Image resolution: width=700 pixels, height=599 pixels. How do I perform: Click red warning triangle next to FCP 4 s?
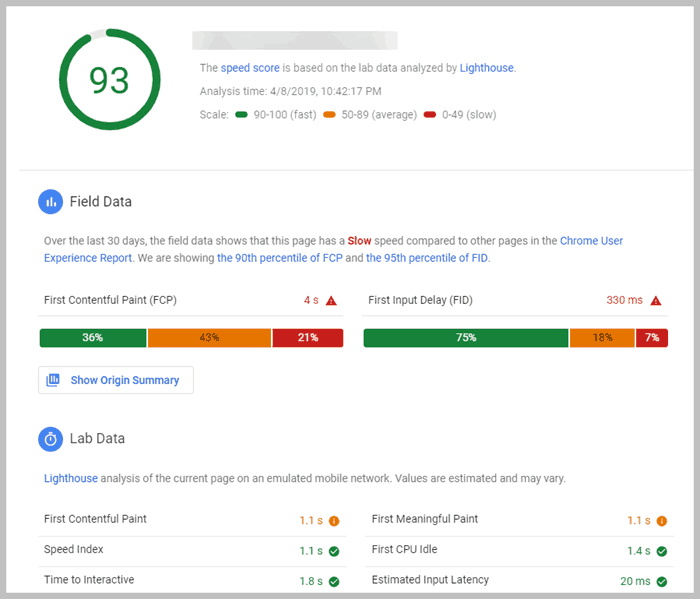coord(331,300)
